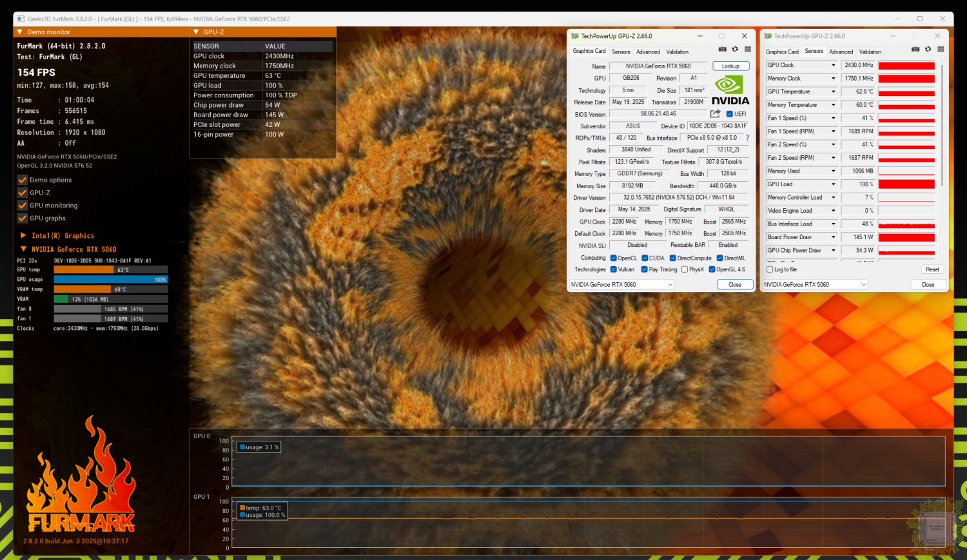Collapse the GPU-Z overlay panel
The width and height of the screenshot is (967, 560).
pyautogui.click(x=197, y=32)
